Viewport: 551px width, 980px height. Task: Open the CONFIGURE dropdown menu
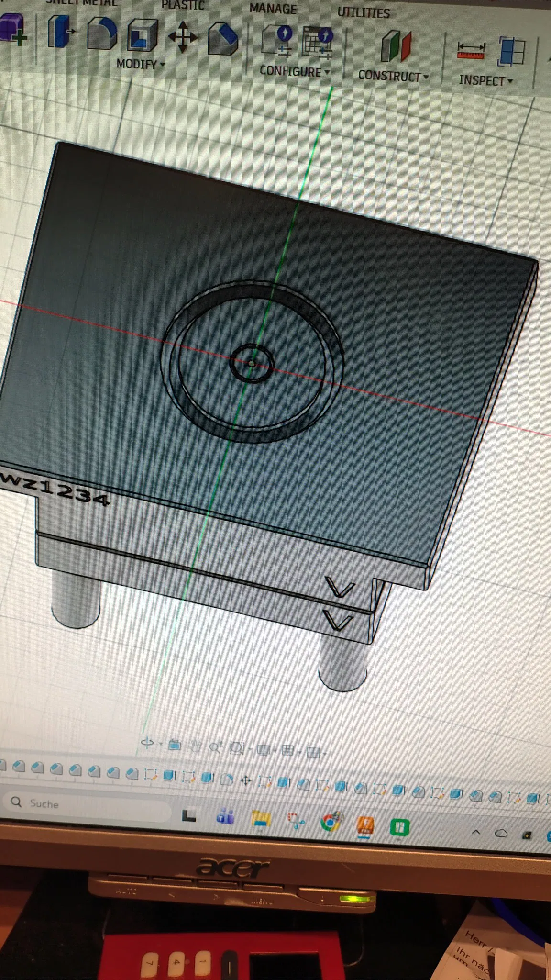click(x=295, y=71)
